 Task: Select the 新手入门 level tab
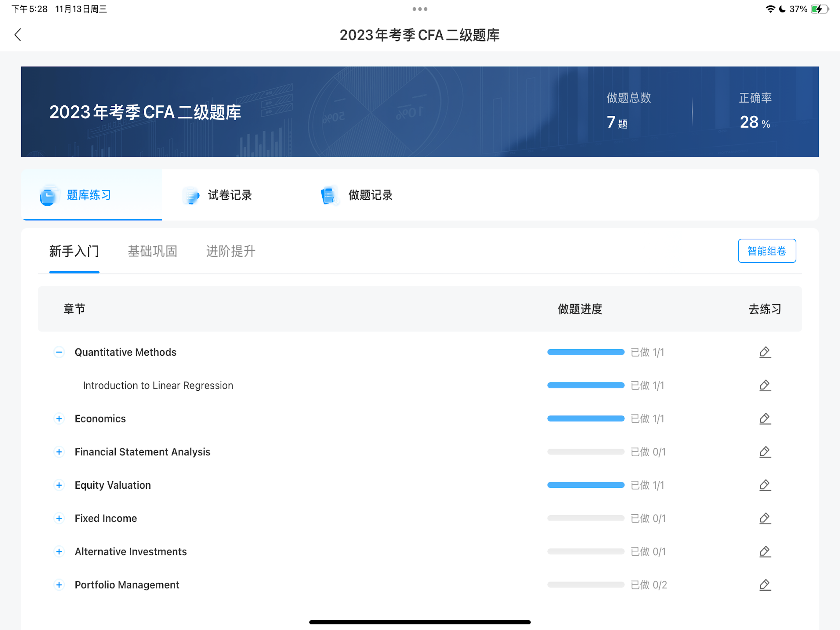74,251
